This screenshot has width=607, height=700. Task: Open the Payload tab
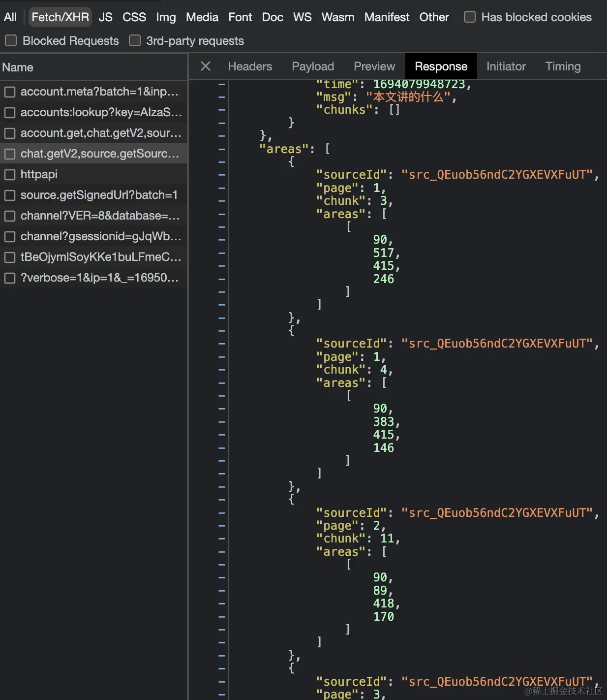[313, 66]
